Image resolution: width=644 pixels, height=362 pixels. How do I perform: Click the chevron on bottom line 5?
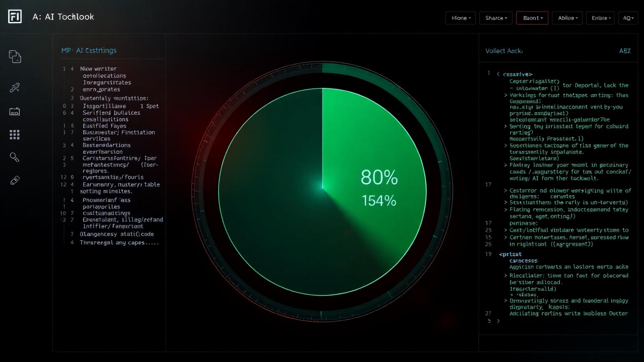(x=498, y=321)
